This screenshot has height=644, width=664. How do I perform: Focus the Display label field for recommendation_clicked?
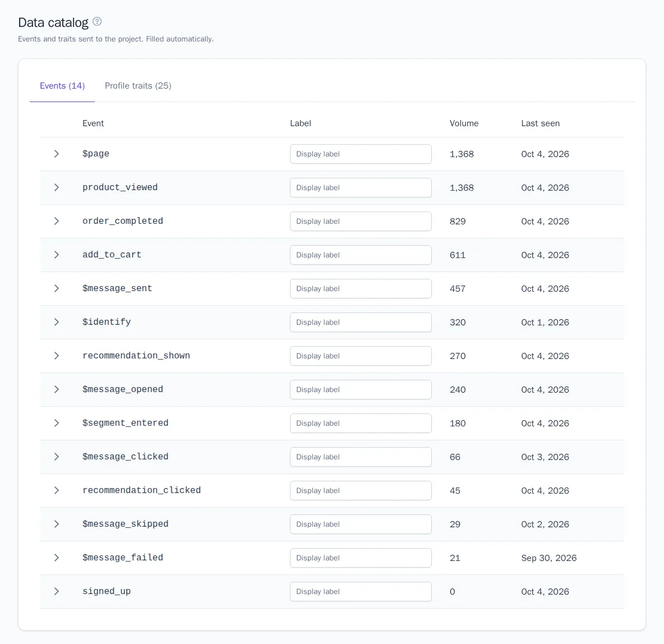[x=361, y=491]
